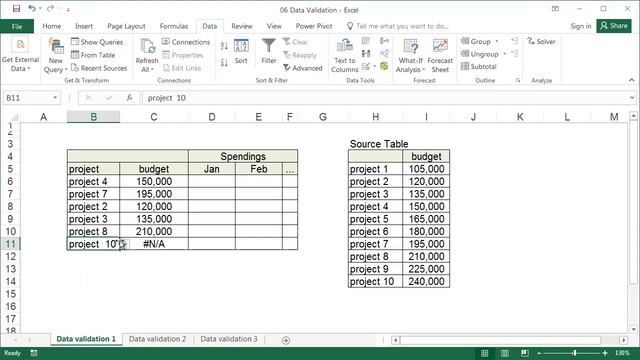Screen dimensions: 640x360
Task: Click the Insert Function fx button
Action: [129, 98]
